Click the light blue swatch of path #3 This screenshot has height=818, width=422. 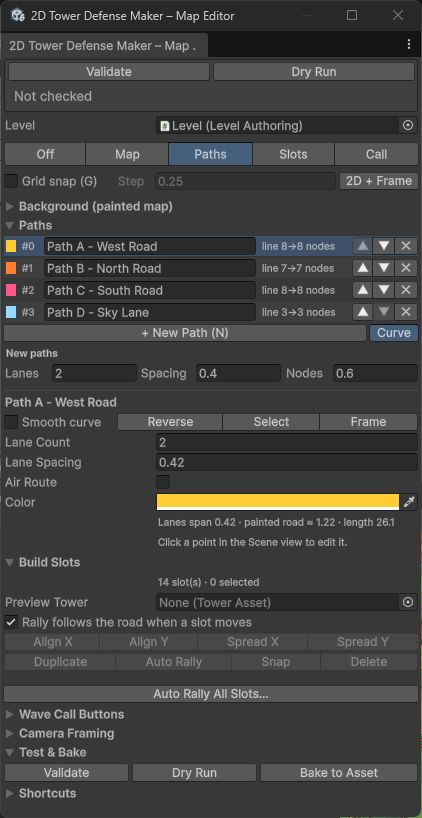tap(11, 312)
